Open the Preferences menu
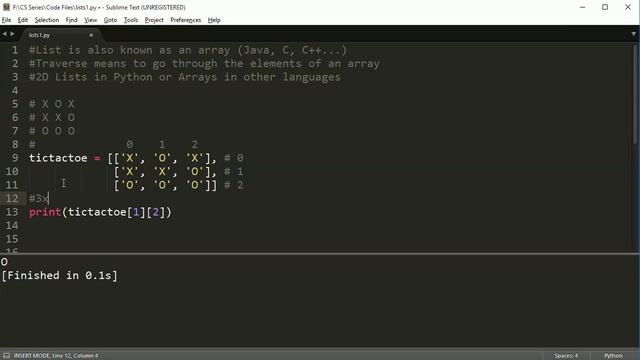640x360 pixels. pos(186,20)
